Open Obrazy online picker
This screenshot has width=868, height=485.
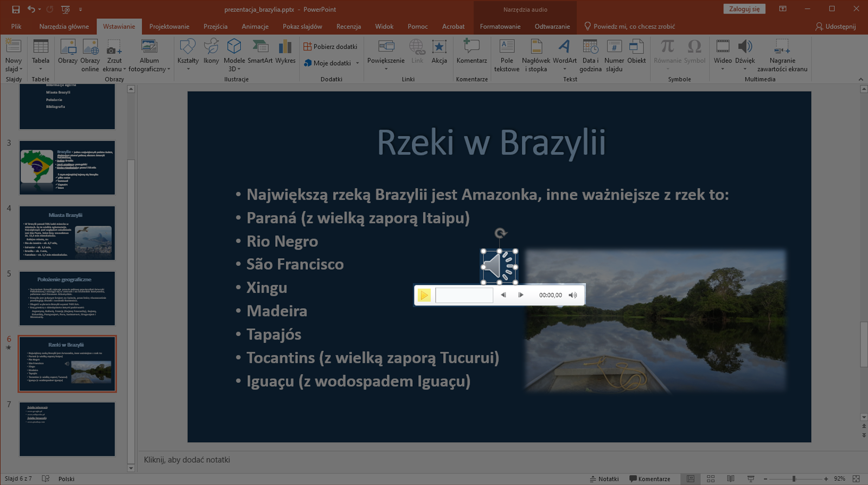(90, 55)
